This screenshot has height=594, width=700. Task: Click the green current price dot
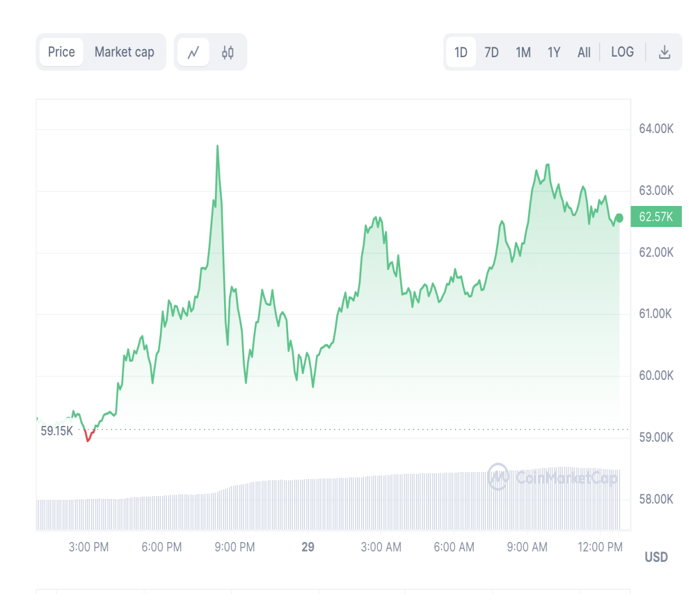[x=619, y=218]
